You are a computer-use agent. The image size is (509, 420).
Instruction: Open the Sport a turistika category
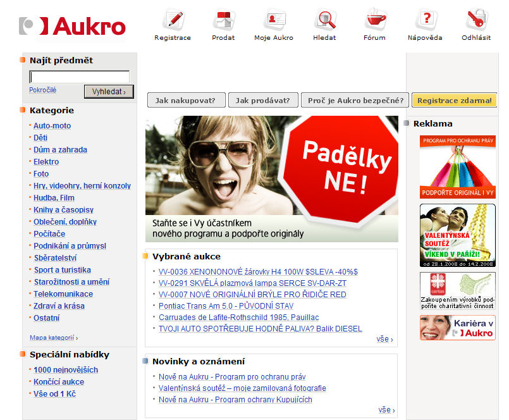click(x=63, y=270)
